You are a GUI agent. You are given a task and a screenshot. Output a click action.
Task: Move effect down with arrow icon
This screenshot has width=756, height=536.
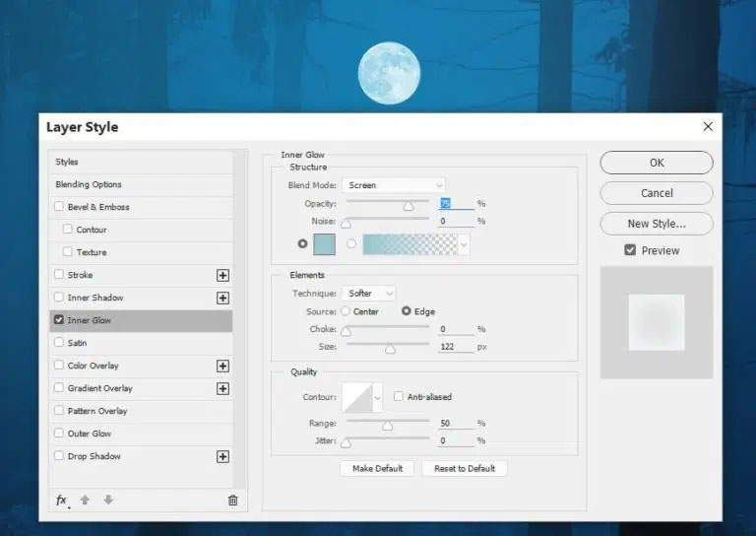(108, 500)
